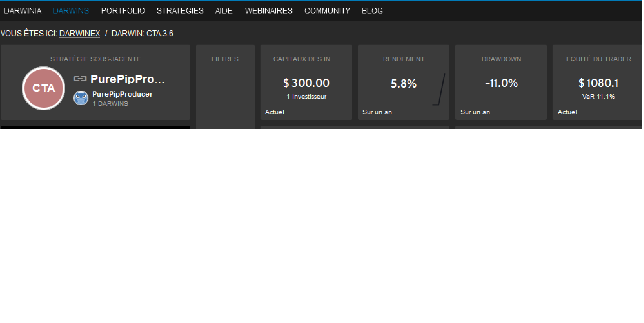Viewport: 644px width, 323px height.
Task: Visit the BLOG link
Action: tap(372, 11)
